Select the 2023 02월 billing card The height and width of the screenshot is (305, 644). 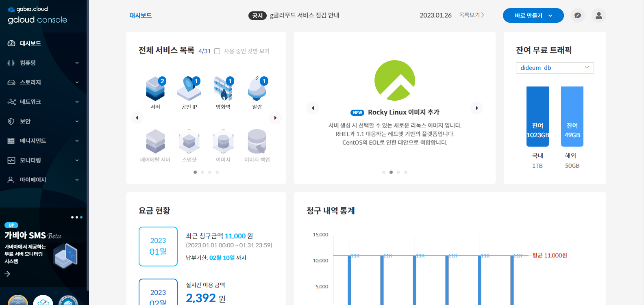pos(158,292)
